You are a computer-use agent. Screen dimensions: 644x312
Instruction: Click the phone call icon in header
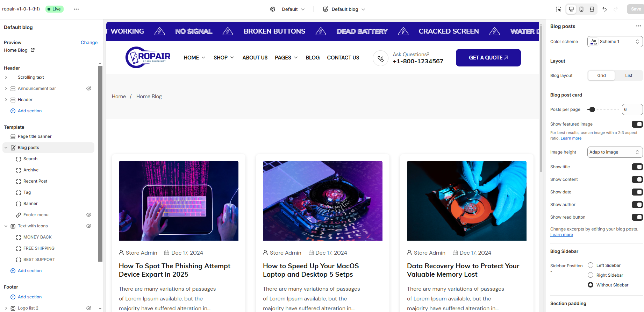[381, 58]
